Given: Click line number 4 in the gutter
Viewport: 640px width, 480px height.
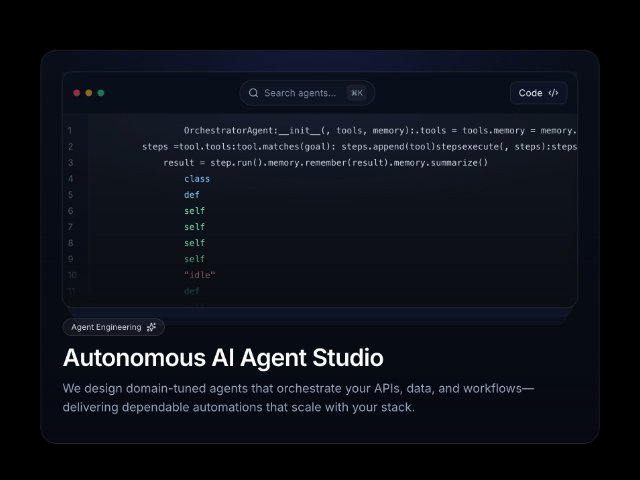Looking at the screenshot, I should point(70,178).
